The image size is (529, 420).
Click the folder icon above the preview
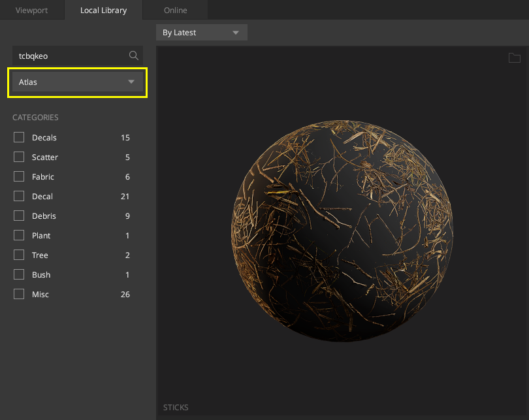(515, 58)
